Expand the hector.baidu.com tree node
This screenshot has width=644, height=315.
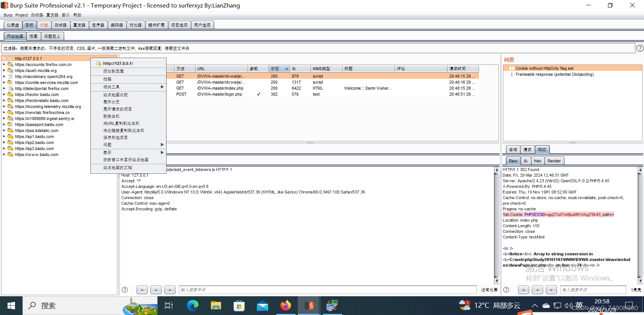[4, 94]
